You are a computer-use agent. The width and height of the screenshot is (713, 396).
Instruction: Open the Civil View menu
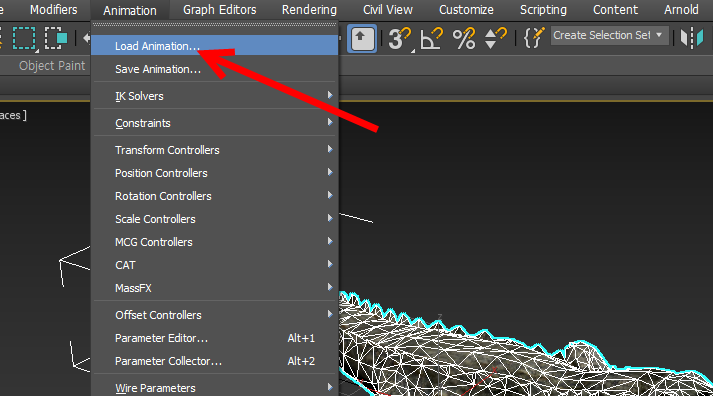click(388, 10)
